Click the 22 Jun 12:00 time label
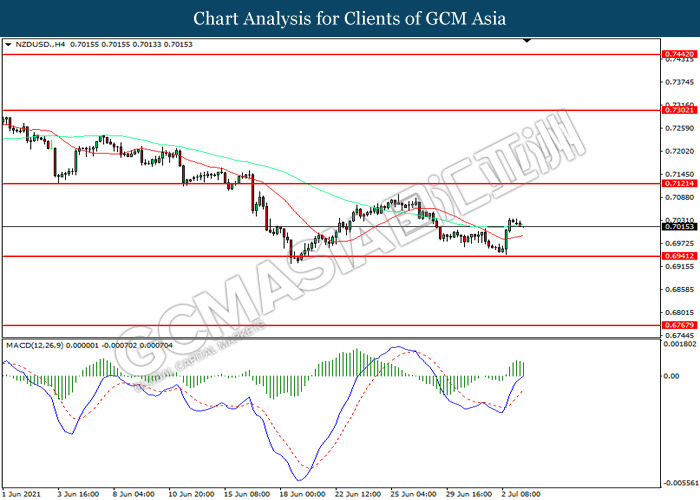Image resolution: width=700 pixels, height=500 pixels. tap(358, 494)
